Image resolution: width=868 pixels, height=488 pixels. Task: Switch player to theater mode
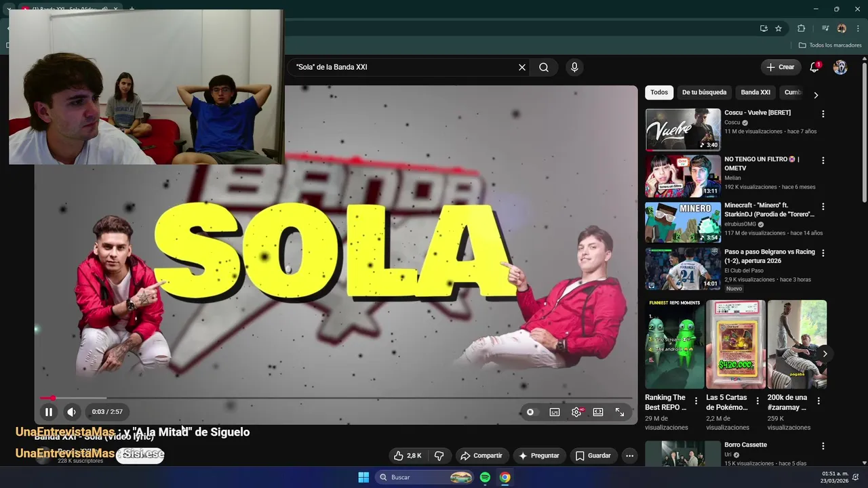pos(598,412)
